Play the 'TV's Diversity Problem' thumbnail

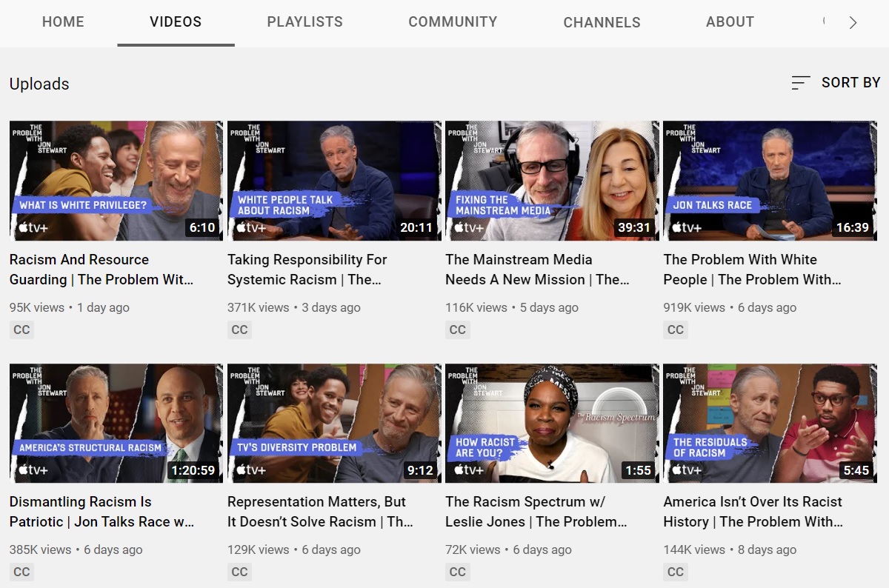click(334, 424)
